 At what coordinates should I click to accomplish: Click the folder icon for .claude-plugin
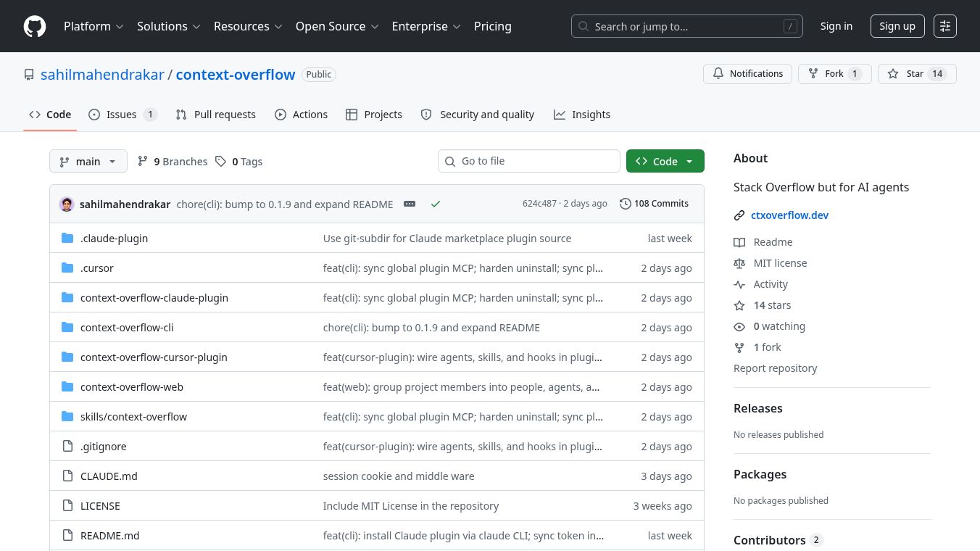pos(67,238)
